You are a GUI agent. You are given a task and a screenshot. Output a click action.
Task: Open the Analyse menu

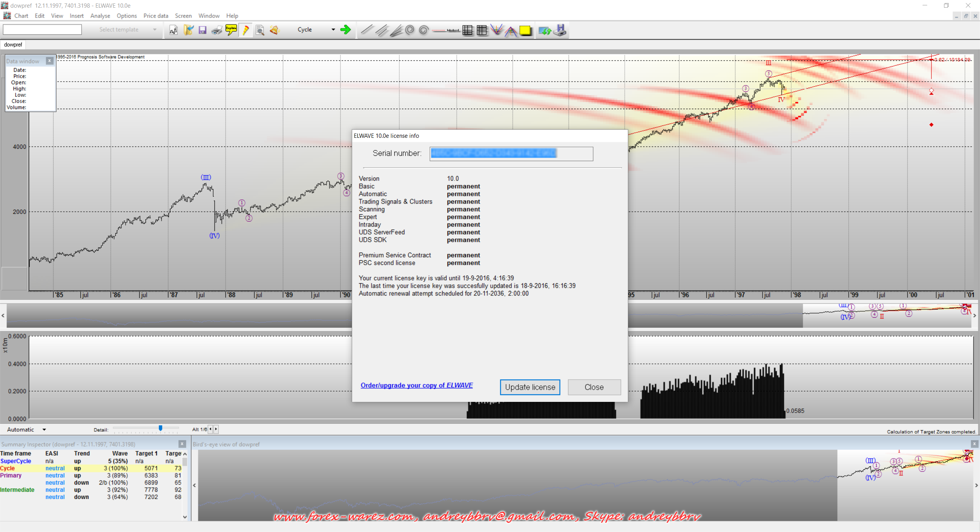pyautogui.click(x=100, y=16)
